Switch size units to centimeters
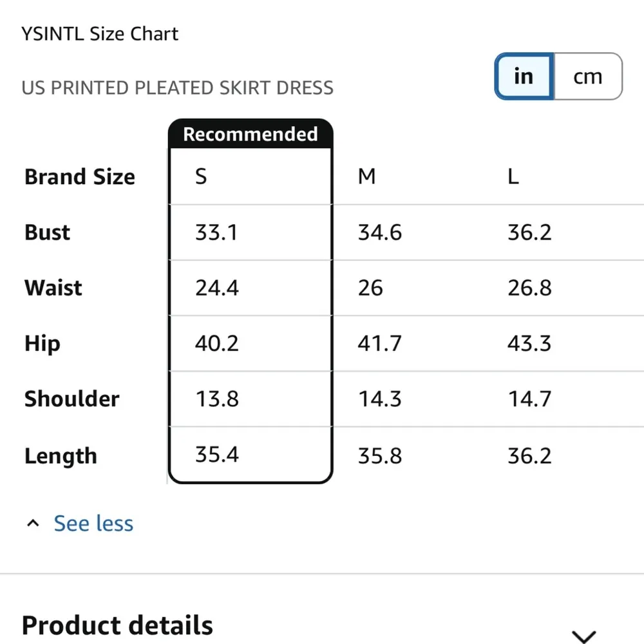The width and height of the screenshot is (644, 644). [x=587, y=77]
